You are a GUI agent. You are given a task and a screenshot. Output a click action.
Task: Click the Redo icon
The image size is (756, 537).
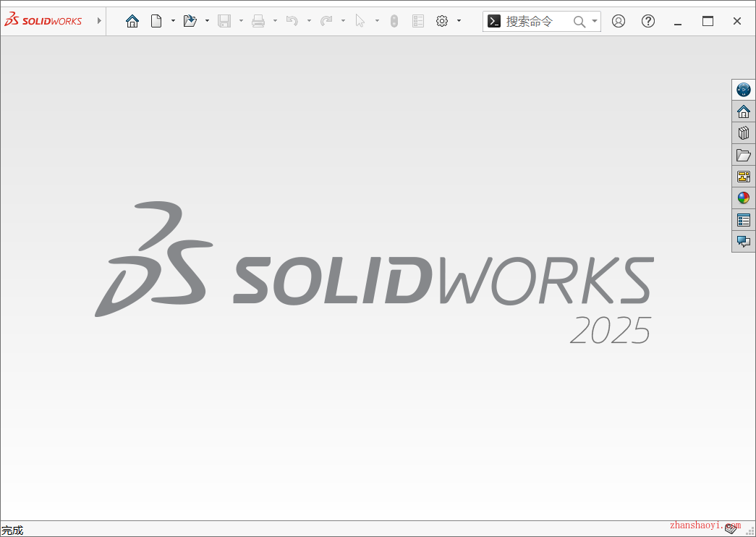326,21
